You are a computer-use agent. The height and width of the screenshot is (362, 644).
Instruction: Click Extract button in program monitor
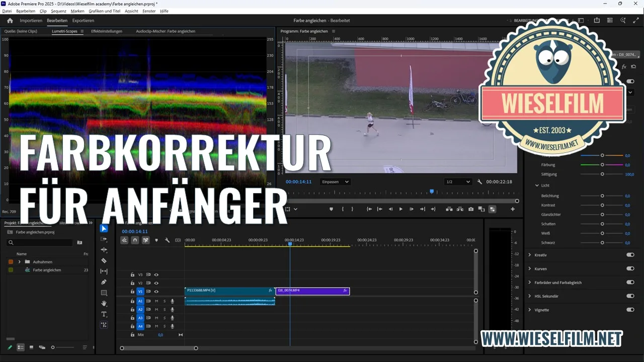(x=460, y=209)
